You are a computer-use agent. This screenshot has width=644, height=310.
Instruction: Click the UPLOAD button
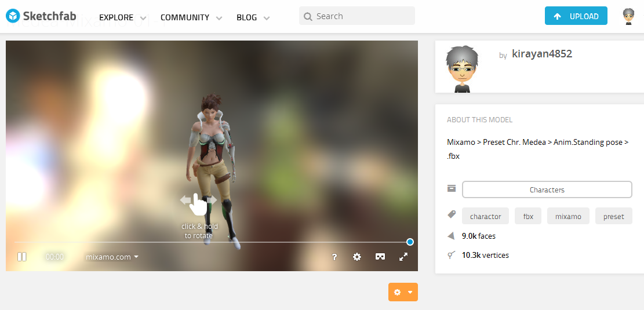[576, 16]
